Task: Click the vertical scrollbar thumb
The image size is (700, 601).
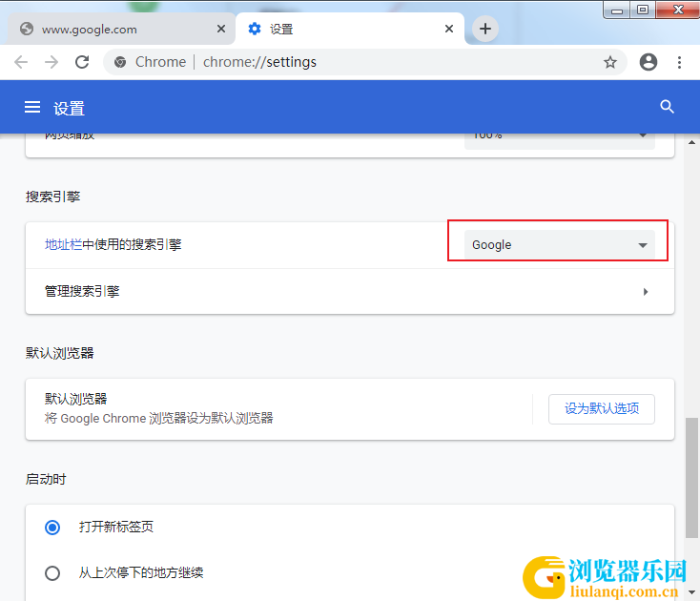Action: [691, 478]
